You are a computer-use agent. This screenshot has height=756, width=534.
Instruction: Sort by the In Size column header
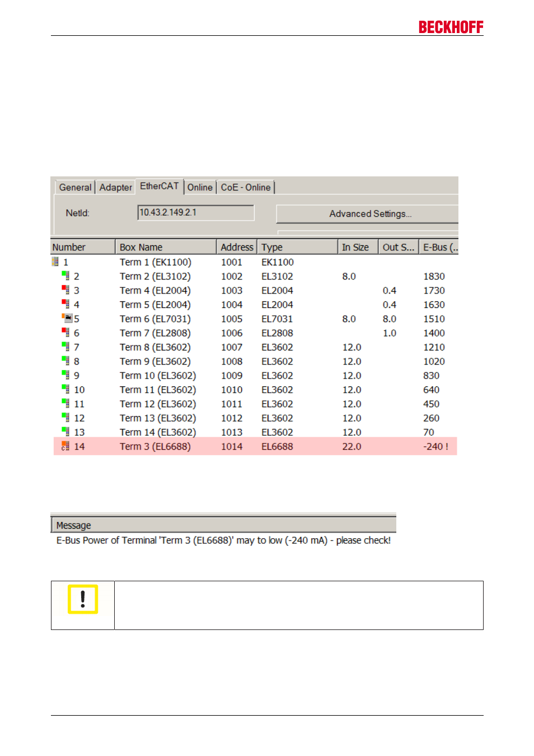[x=358, y=247]
